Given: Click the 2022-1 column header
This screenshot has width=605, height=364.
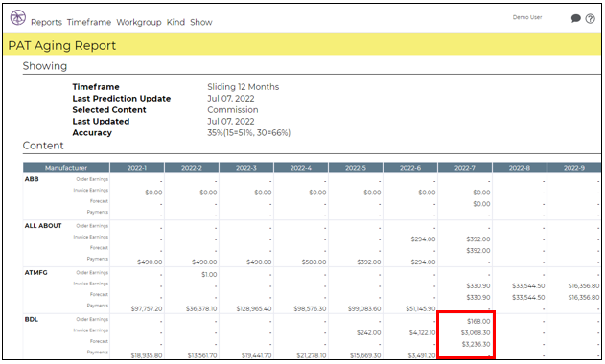Looking at the screenshot, I should click(137, 168).
